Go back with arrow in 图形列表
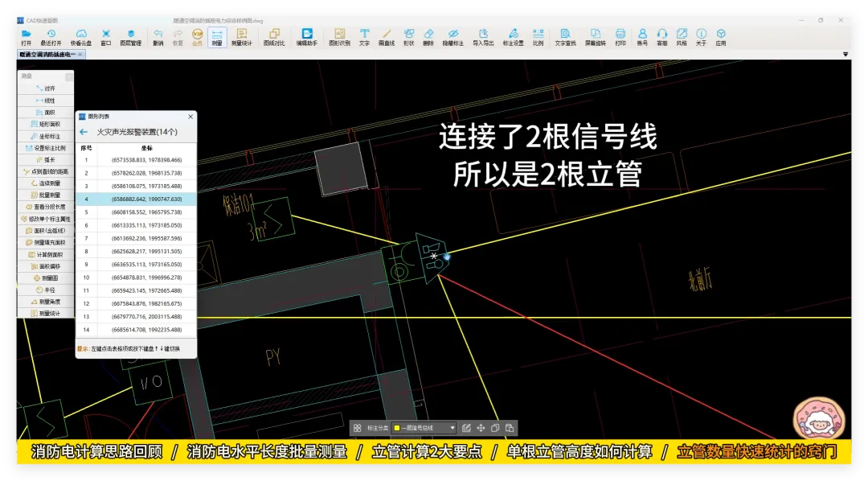 [x=84, y=132]
